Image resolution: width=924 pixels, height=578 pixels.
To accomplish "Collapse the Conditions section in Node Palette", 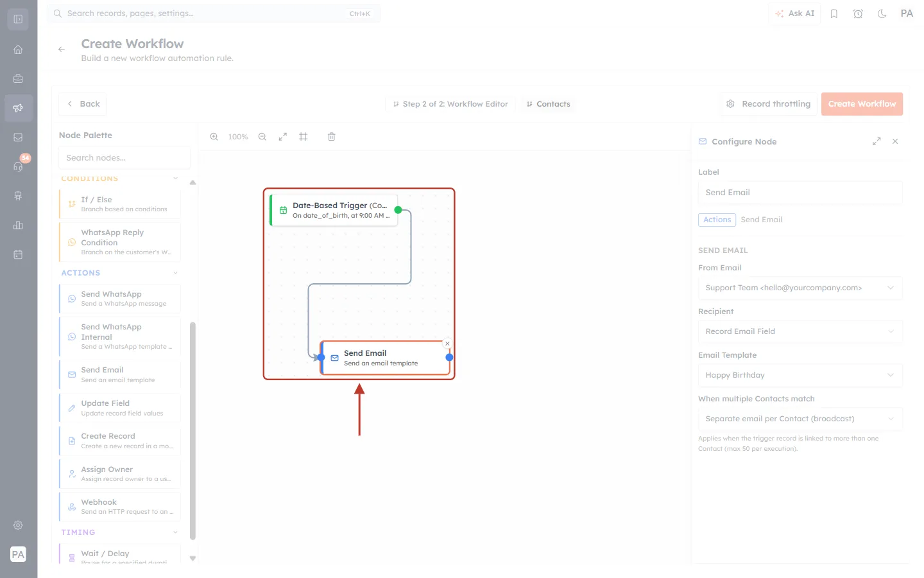I will tap(175, 179).
